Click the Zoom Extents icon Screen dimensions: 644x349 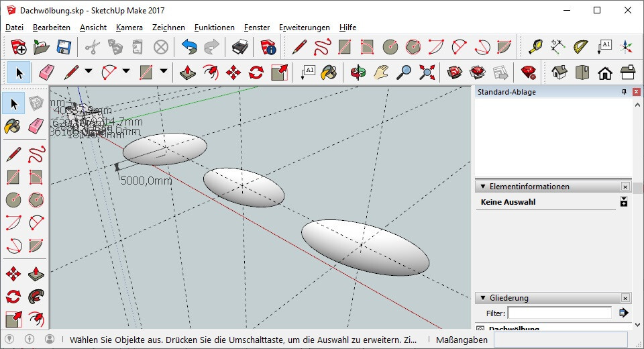click(x=427, y=72)
